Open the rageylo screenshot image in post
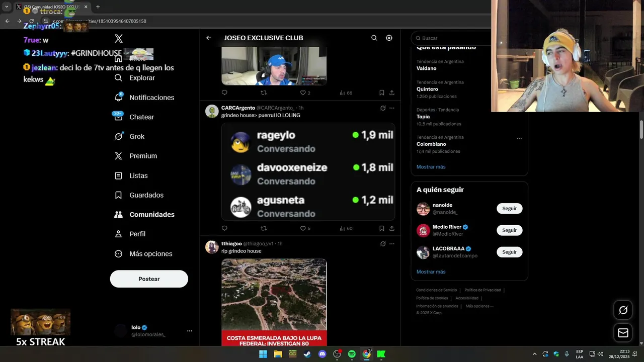 pyautogui.click(x=308, y=171)
